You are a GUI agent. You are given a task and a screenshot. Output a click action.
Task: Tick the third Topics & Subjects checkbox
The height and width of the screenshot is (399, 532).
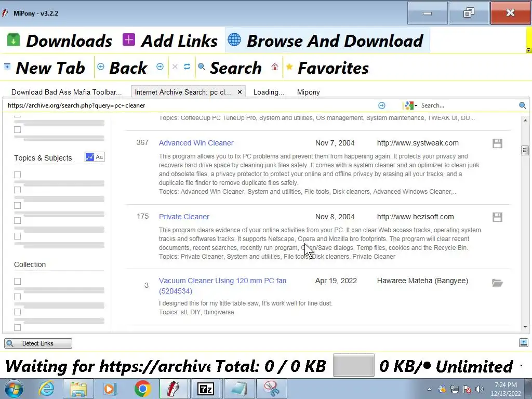point(17,206)
